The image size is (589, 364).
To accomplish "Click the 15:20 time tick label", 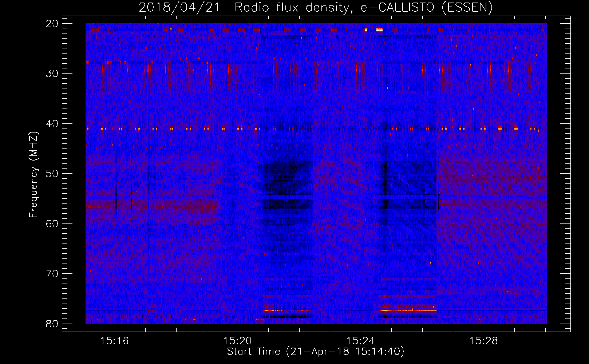I will pyautogui.click(x=238, y=341).
